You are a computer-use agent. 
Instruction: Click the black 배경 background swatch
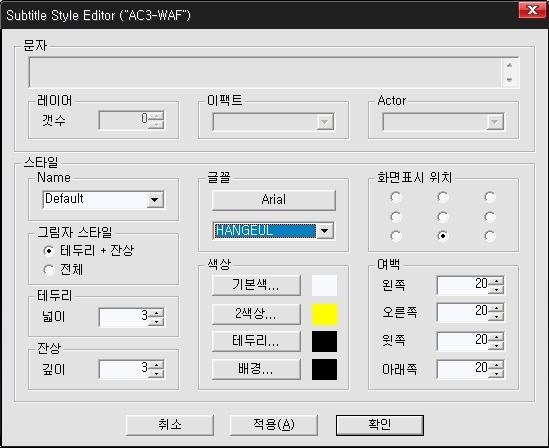(324, 369)
